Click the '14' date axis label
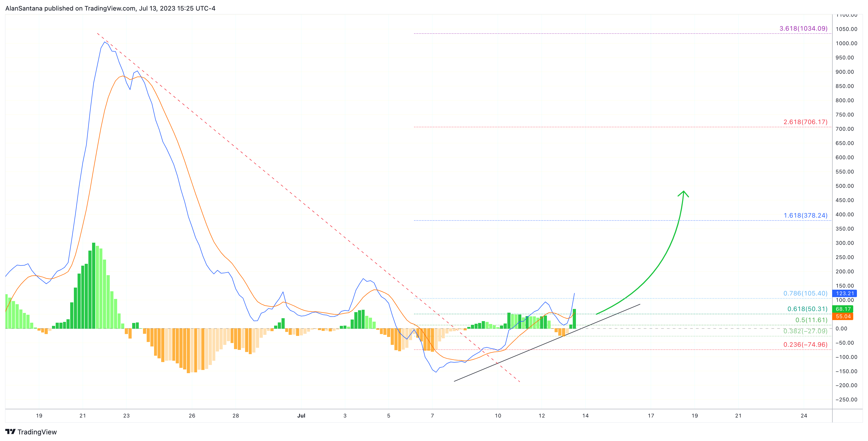868x441 pixels. [586, 416]
